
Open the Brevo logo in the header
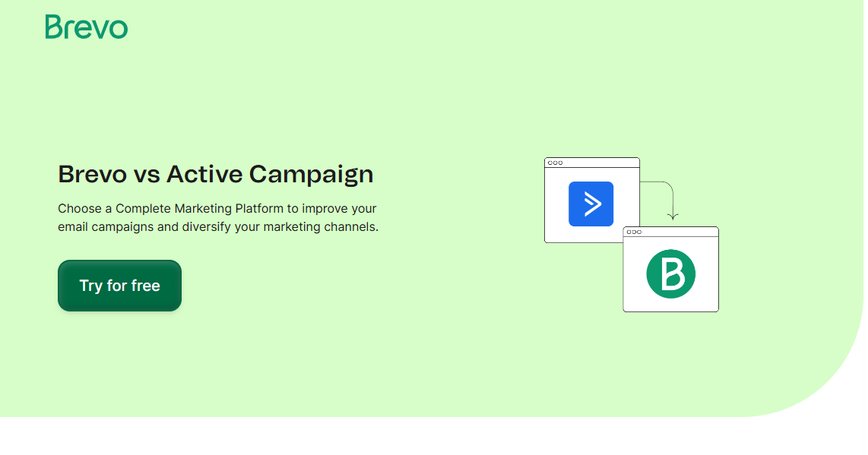pyautogui.click(x=87, y=27)
